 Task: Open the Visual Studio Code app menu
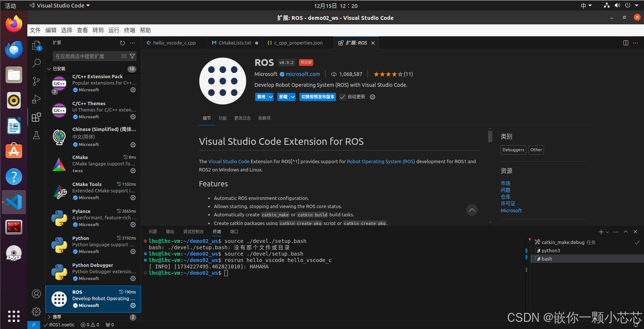click(x=60, y=6)
